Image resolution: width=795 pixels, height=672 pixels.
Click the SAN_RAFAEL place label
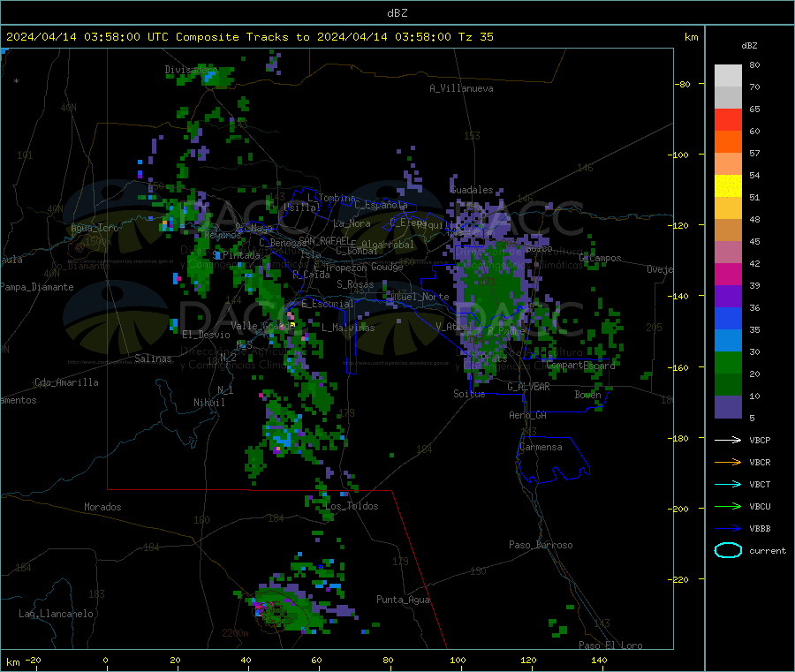pyautogui.click(x=324, y=240)
